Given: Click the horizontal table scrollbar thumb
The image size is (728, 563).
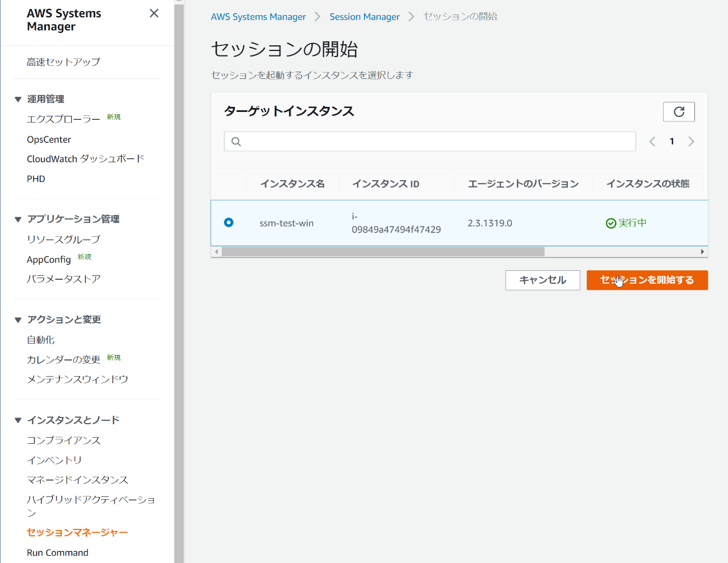Looking at the screenshot, I should (x=383, y=252).
